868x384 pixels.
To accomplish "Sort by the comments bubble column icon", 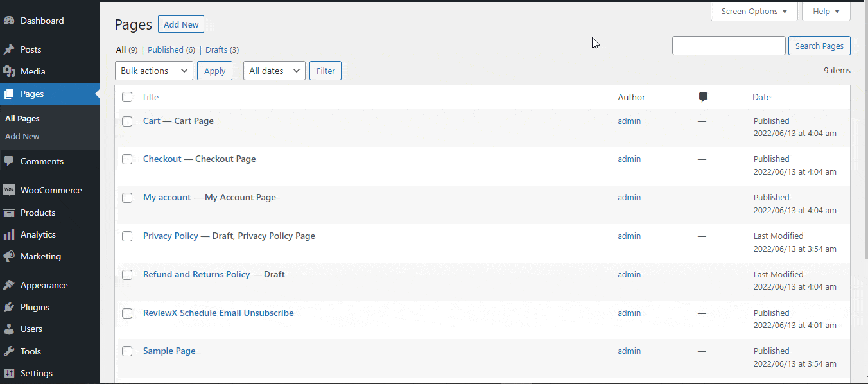I will [x=703, y=98].
